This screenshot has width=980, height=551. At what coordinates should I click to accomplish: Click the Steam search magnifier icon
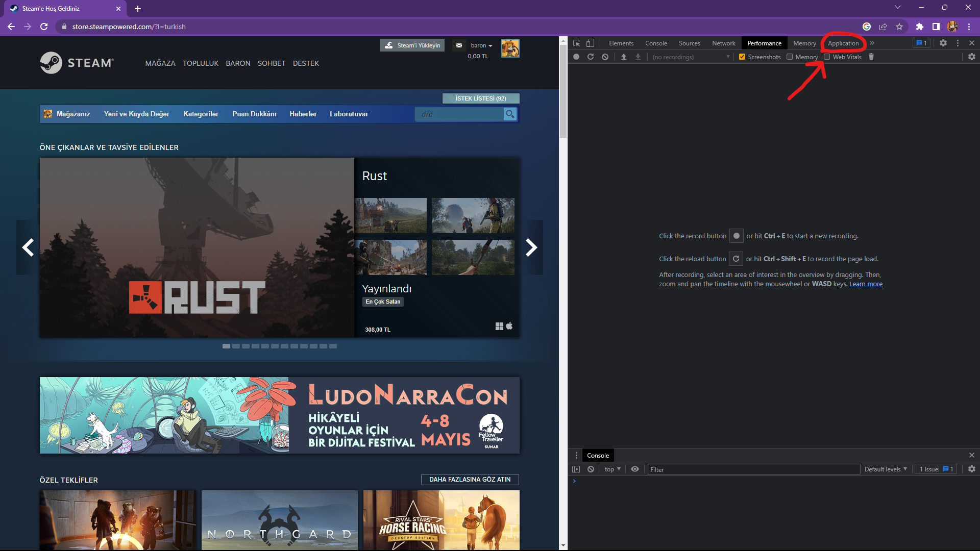pos(510,114)
